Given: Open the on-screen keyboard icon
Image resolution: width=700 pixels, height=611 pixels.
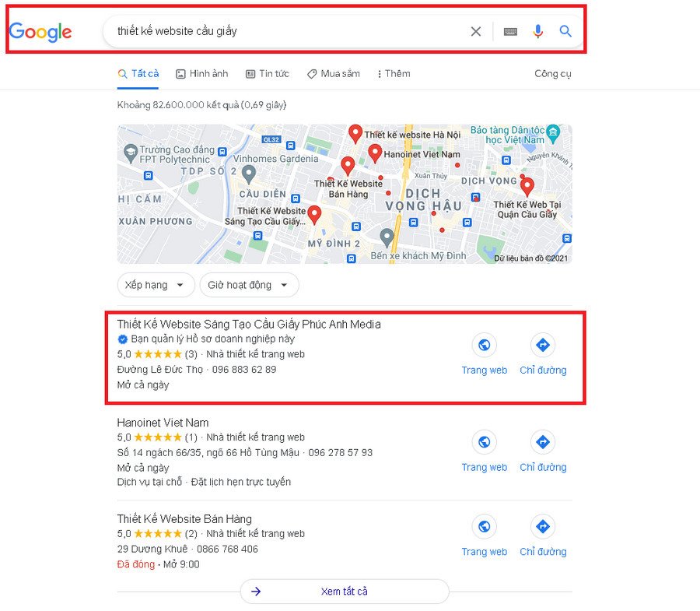Looking at the screenshot, I should point(510,31).
